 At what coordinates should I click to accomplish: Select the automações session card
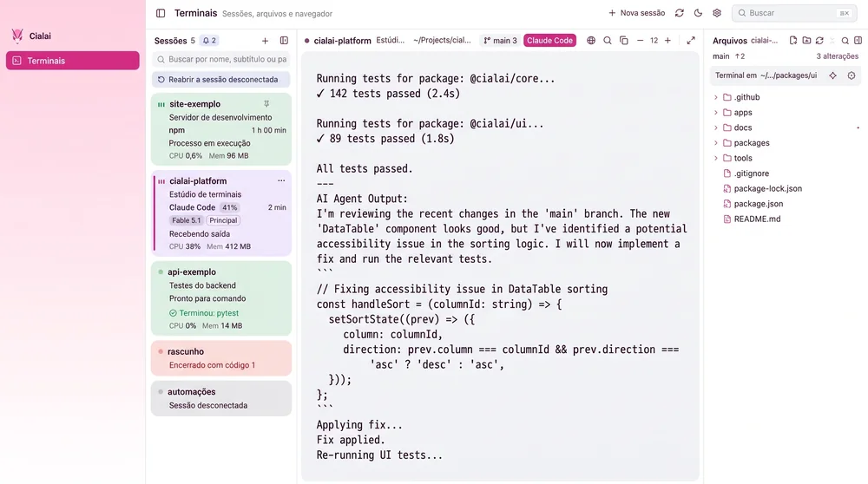pyautogui.click(x=220, y=398)
